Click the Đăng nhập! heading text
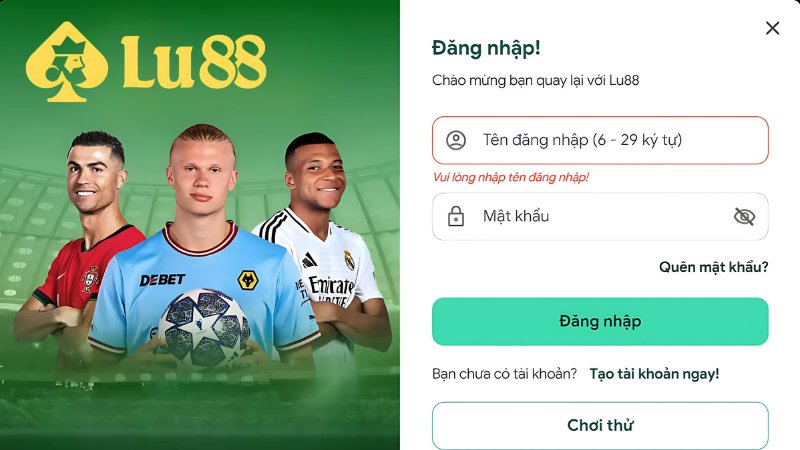Screen dimensions: 800x450 pyautogui.click(x=486, y=48)
